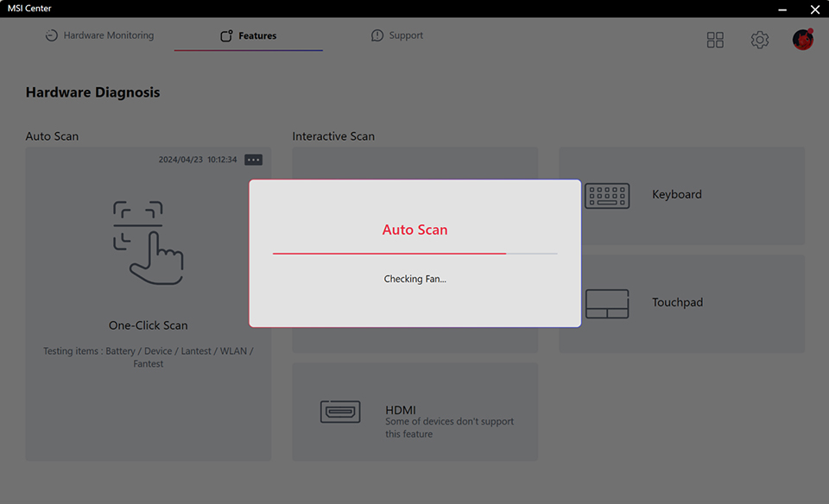Click the Auto Scan dialog title

(x=415, y=230)
